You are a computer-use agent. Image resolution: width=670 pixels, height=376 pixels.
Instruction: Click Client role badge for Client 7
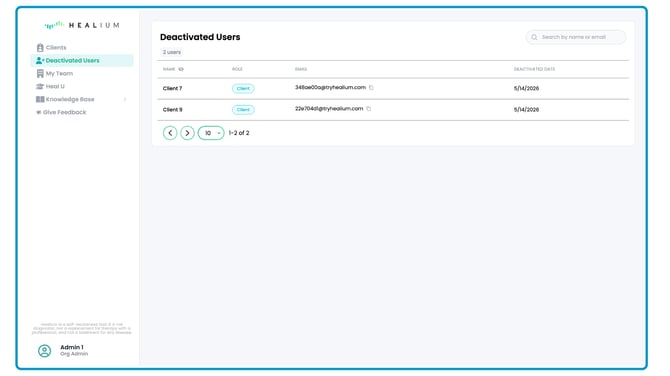243,88
